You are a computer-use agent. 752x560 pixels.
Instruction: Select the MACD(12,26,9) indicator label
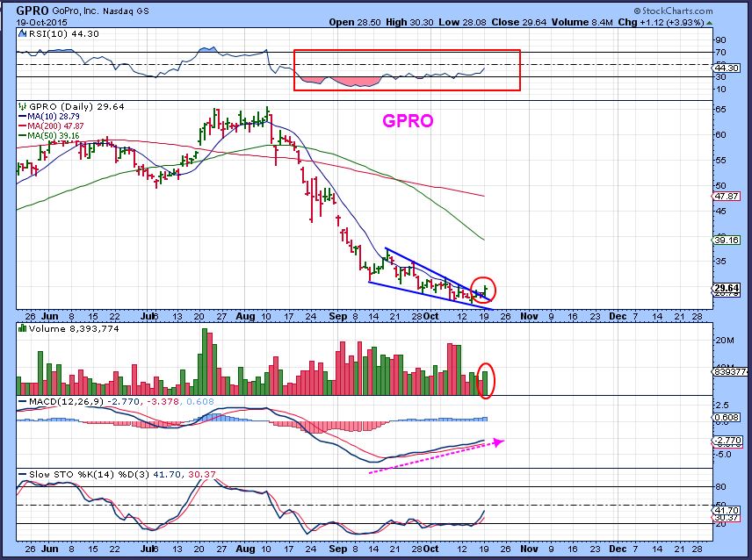click(x=66, y=401)
